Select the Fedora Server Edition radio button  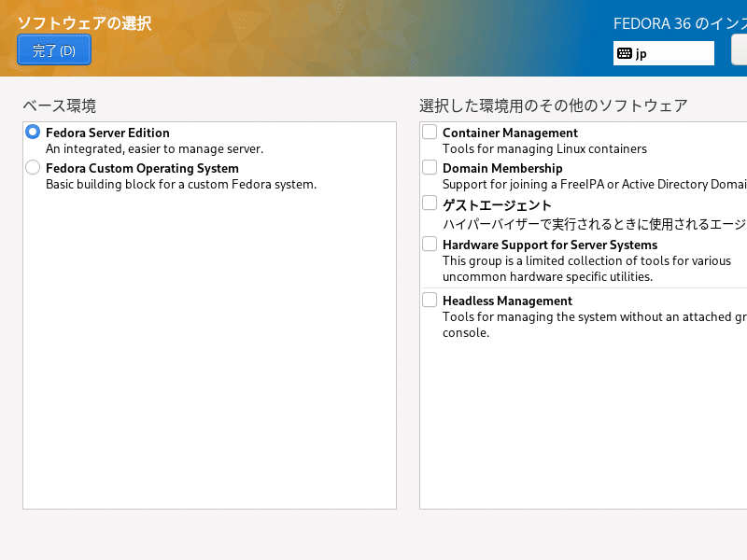[33, 132]
